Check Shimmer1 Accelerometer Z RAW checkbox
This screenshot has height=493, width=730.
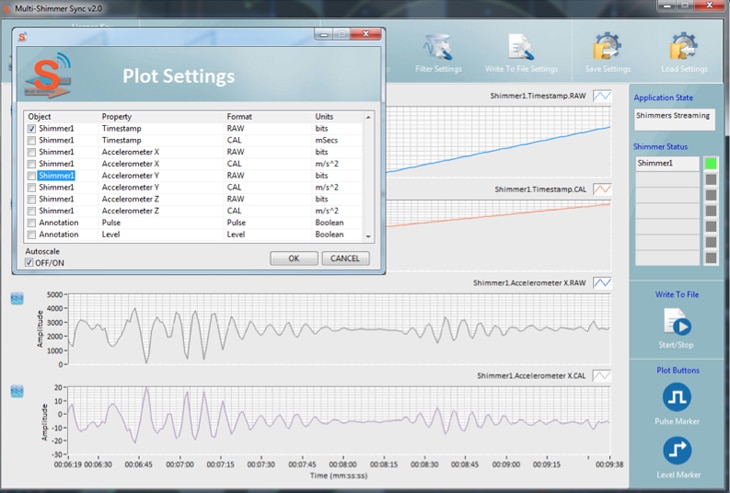click(31, 199)
